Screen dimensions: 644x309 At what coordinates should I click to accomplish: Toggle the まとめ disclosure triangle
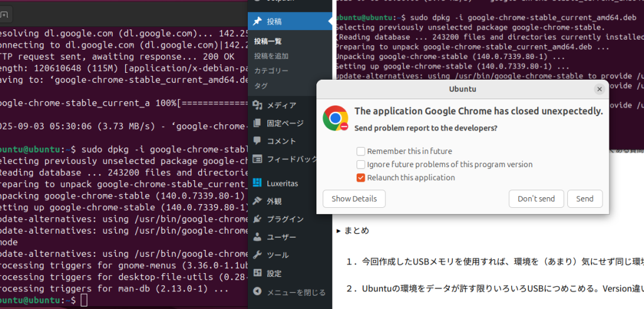(x=339, y=230)
